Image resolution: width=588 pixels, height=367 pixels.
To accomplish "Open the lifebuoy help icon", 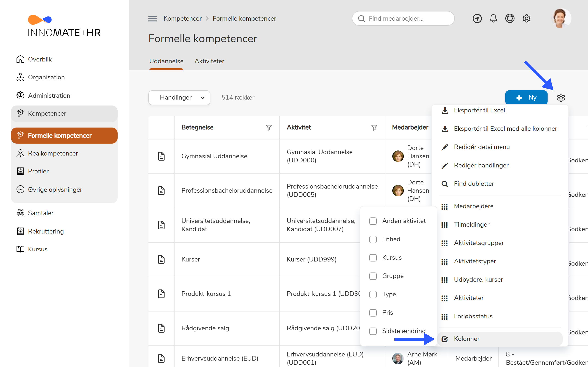I will [509, 18].
